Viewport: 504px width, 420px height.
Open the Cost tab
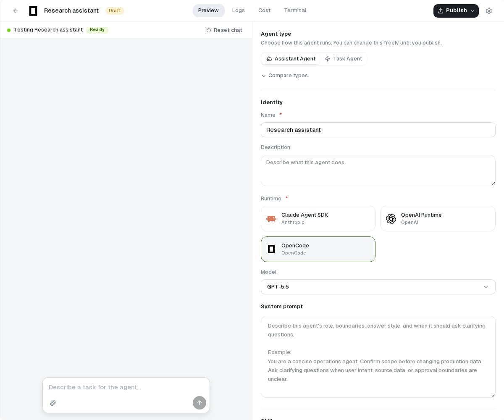coord(265,10)
